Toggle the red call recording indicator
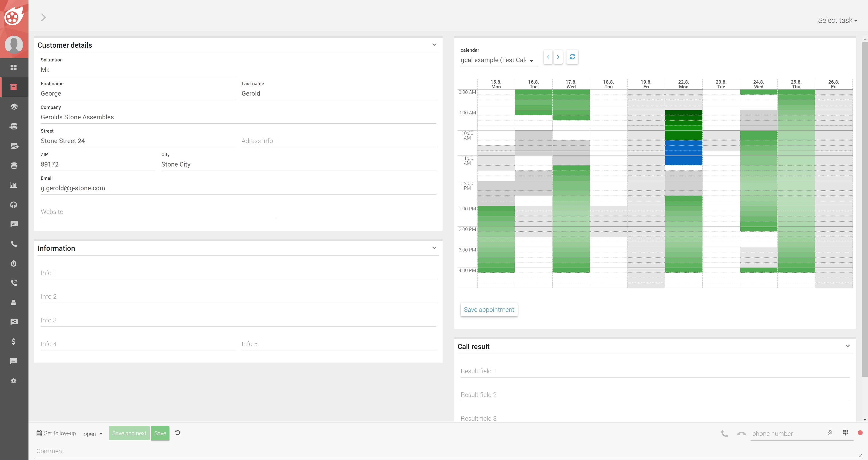868x460 pixels. (860, 433)
